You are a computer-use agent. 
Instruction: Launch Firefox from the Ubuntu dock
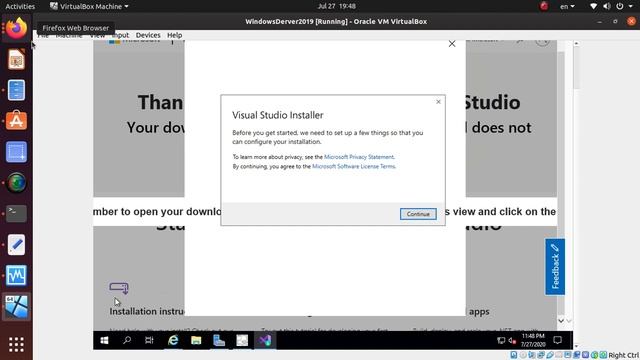tap(16, 28)
